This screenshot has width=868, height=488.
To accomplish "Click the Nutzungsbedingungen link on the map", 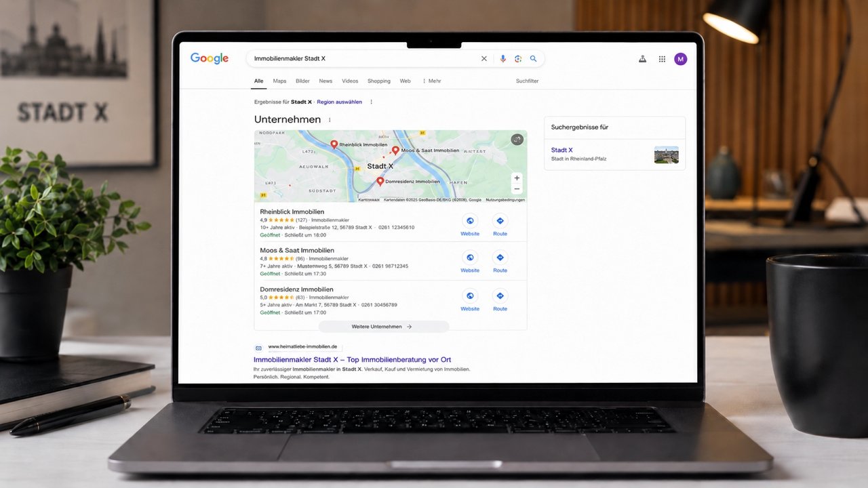I will (x=505, y=200).
